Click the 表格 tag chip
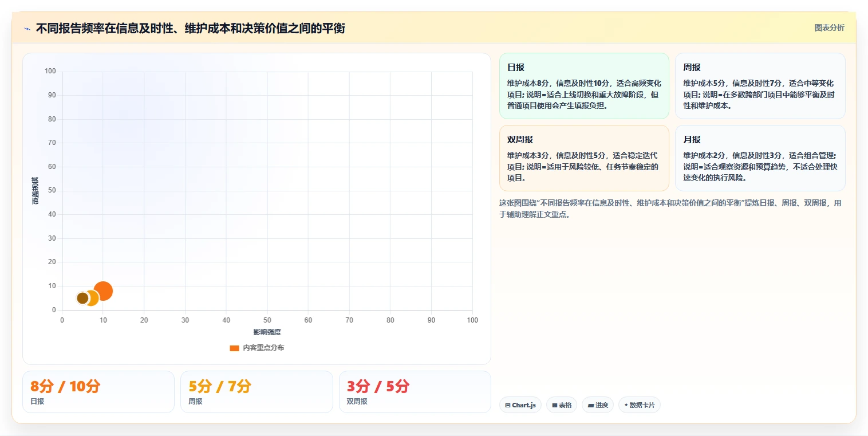The image size is (868, 436). [562, 405]
